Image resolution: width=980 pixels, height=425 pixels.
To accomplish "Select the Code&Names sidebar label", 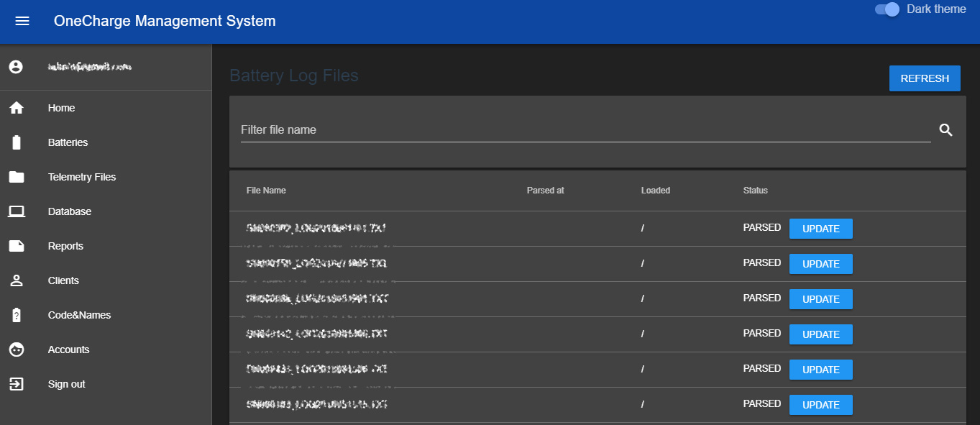I will pyautogui.click(x=80, y=315).
